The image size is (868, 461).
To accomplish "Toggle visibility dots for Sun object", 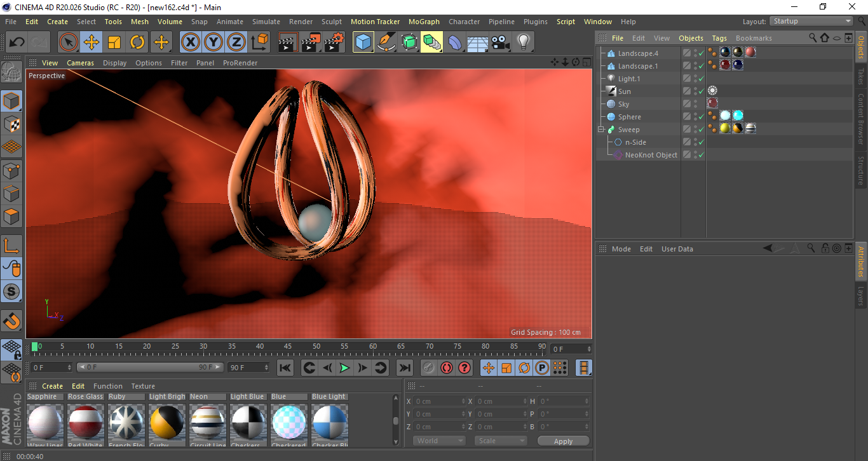I will pyautogui.click(x=695, y=91).
